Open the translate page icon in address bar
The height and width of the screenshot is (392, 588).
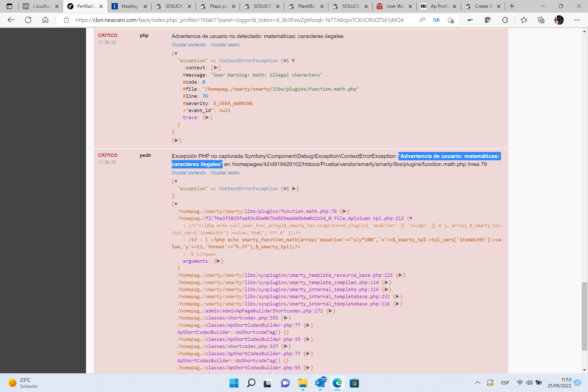point(436,20)
